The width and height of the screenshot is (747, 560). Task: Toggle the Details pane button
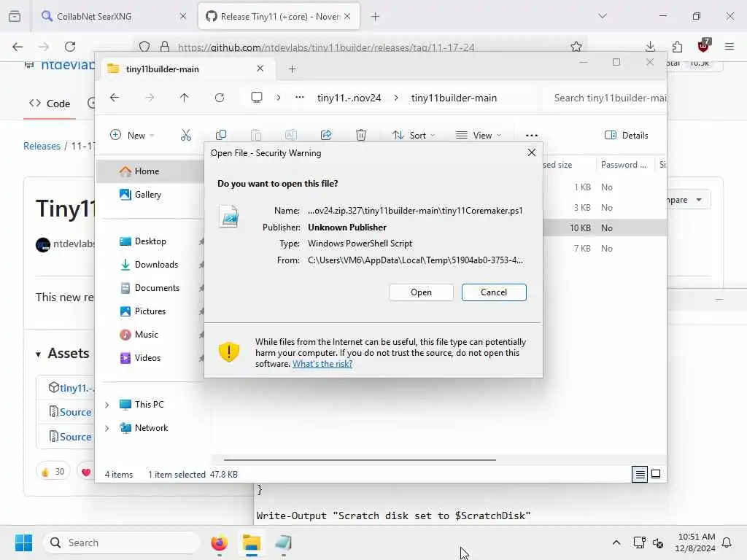click(x=626, y=135)
